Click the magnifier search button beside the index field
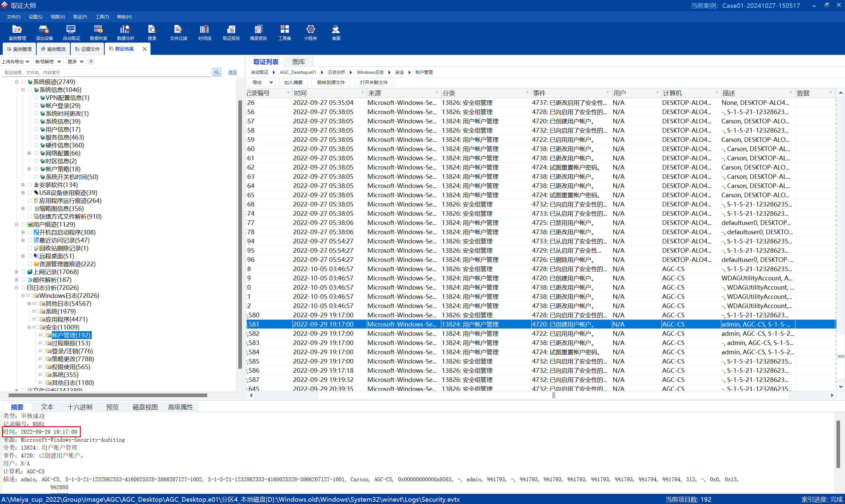The height and width of the screenshot is (504, 845). click(217, 72)
